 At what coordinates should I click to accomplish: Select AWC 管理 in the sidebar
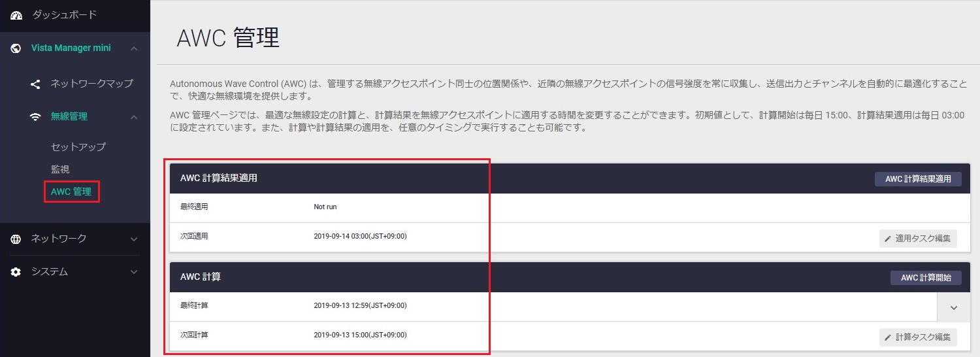coord(71,192)
